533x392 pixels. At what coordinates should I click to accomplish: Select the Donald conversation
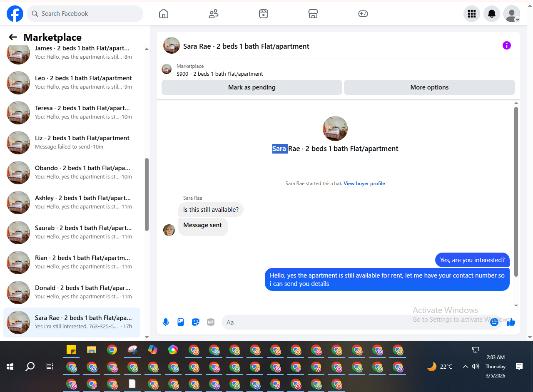[x=72, y=293]
